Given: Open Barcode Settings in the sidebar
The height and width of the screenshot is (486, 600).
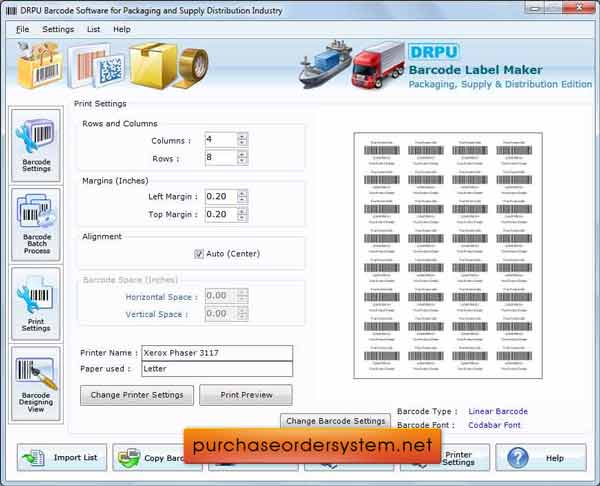Looking at the screenshot, I should (x=36, y=145).
